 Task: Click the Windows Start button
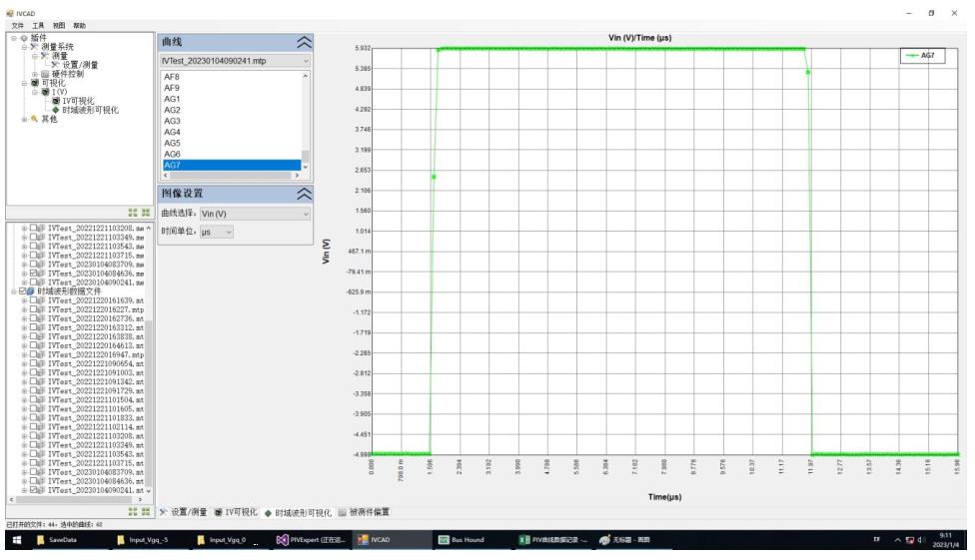click(x=15, y=540)
